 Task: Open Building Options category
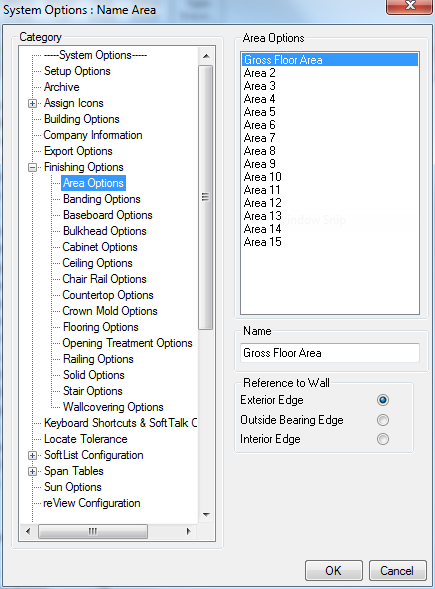click(x=82, y=119)
